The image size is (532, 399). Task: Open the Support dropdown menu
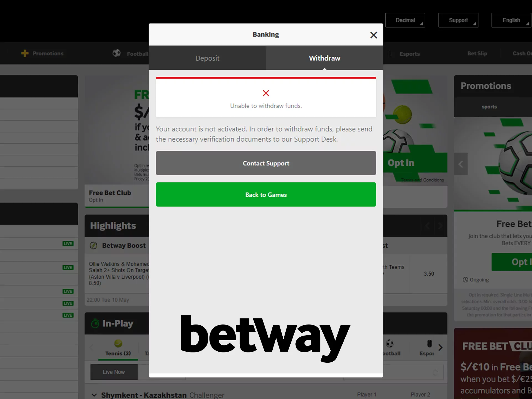click(458, 20)
